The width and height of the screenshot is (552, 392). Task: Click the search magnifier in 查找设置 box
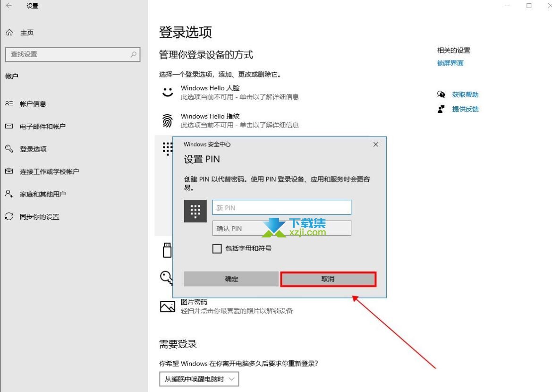(134, 54)
